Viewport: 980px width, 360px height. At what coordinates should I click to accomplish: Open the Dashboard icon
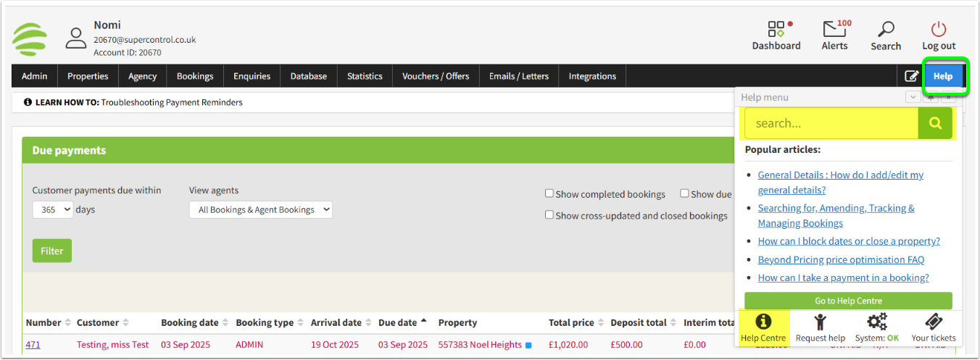776,30
